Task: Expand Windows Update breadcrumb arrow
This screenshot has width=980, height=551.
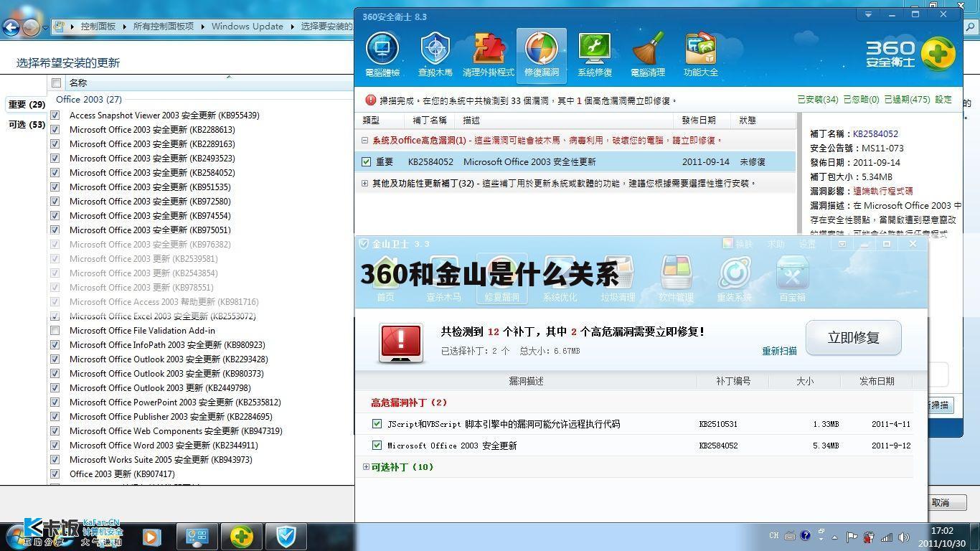Action: [x=292, y=27]
